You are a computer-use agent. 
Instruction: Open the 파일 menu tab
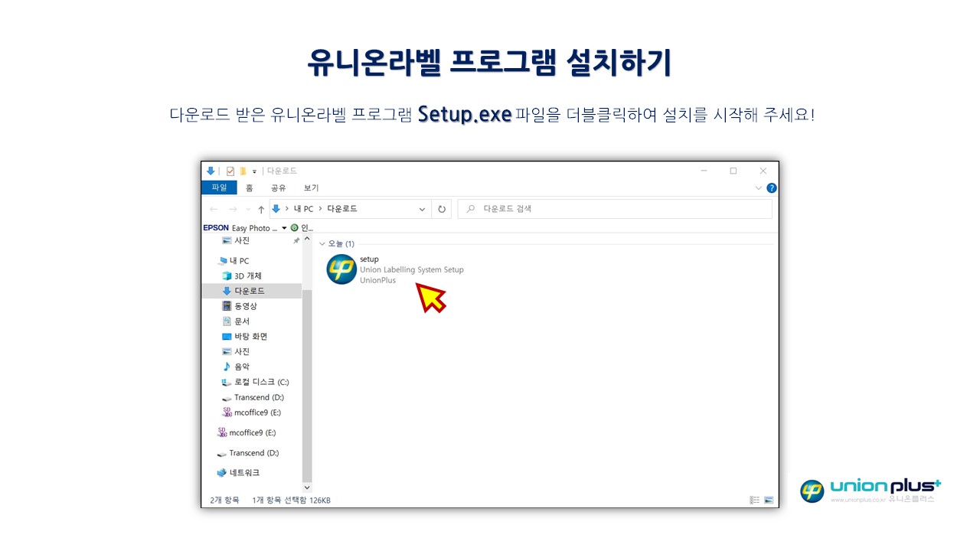click(219, 187)
